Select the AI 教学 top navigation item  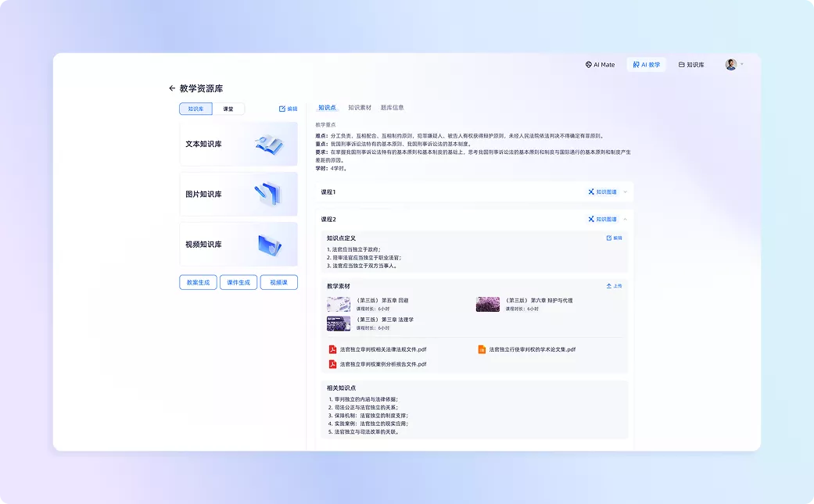coord(647,65)
